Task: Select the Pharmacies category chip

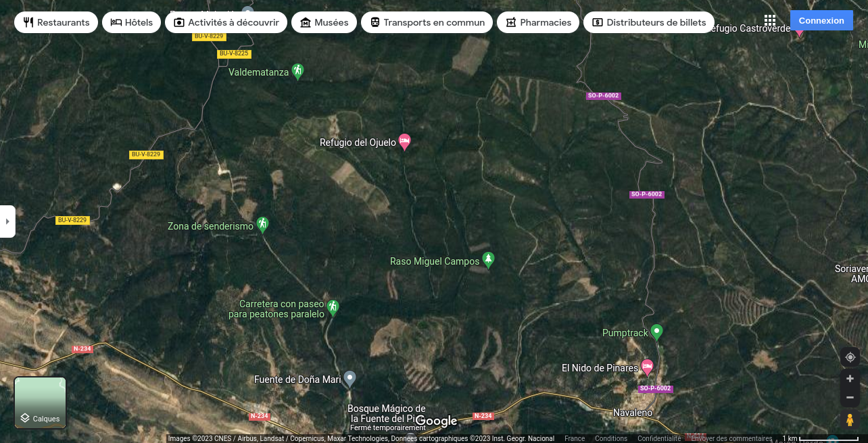Action: 538,22
